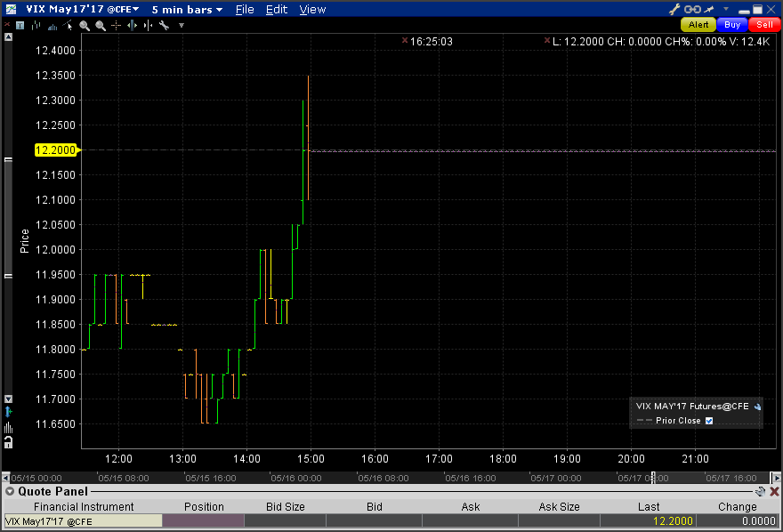The image size is (783, 532).
Task: Open the View menu
Action: [x=312, y=10]
